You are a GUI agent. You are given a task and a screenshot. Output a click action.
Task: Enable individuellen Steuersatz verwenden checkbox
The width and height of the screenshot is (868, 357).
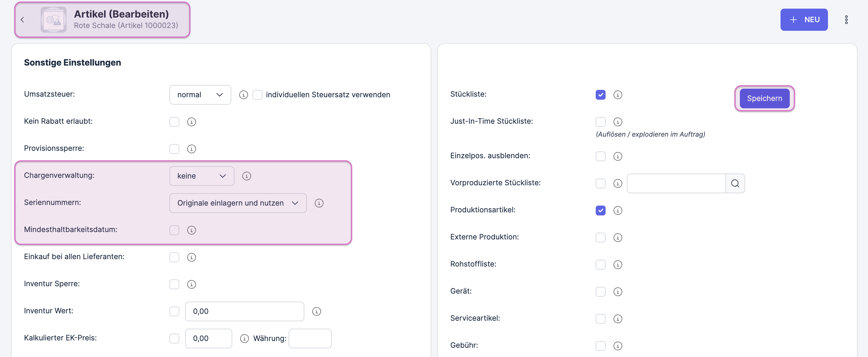257,95
